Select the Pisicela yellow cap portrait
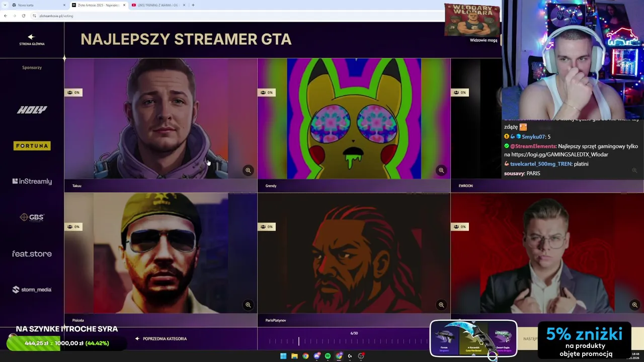 pyautogui.click(x=160, y=253)
